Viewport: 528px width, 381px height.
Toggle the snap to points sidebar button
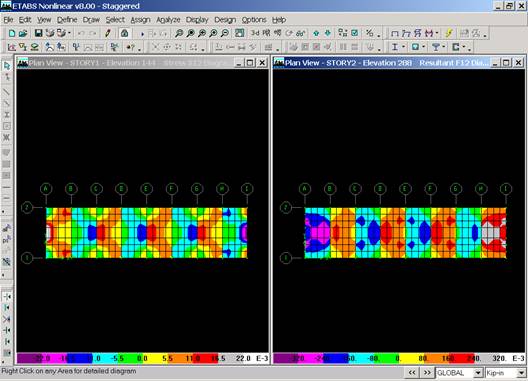click(x=7, y=296)
